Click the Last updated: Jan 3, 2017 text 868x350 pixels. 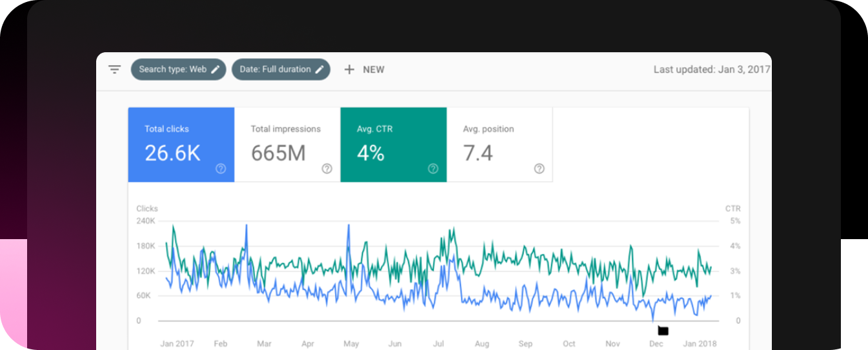(x=712, y=70)
